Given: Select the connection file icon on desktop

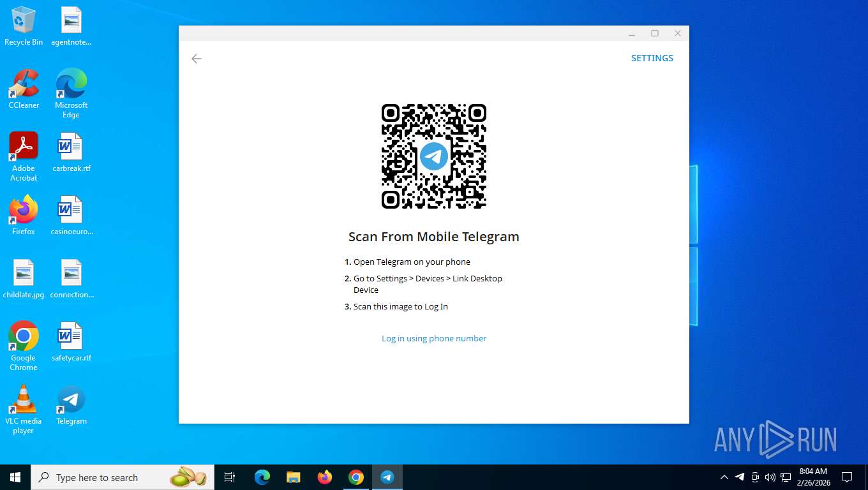Looking at the screenshot, I should click(x=71, y=279).
